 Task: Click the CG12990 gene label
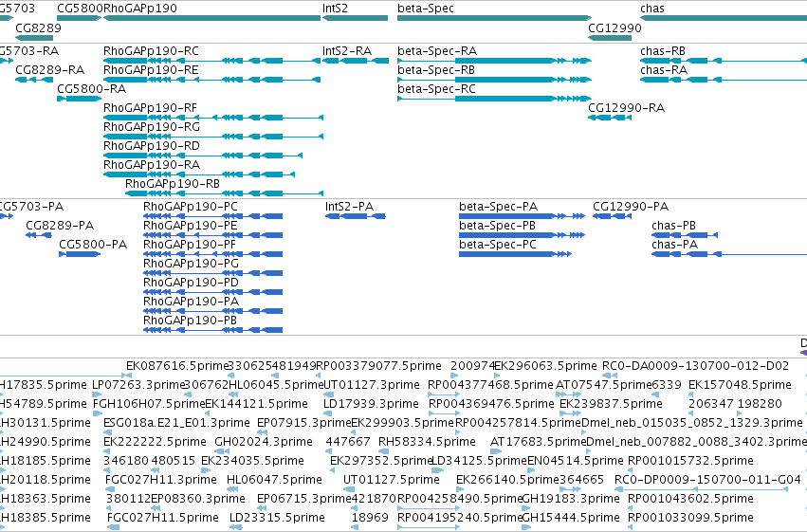point(615,28)
